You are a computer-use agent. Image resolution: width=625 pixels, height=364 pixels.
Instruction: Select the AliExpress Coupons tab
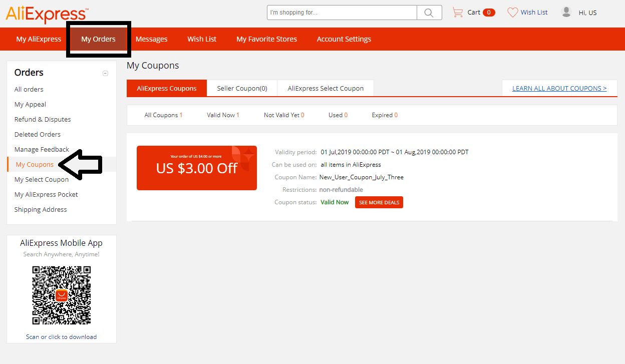pyautogui.click(x=167, y=88)
